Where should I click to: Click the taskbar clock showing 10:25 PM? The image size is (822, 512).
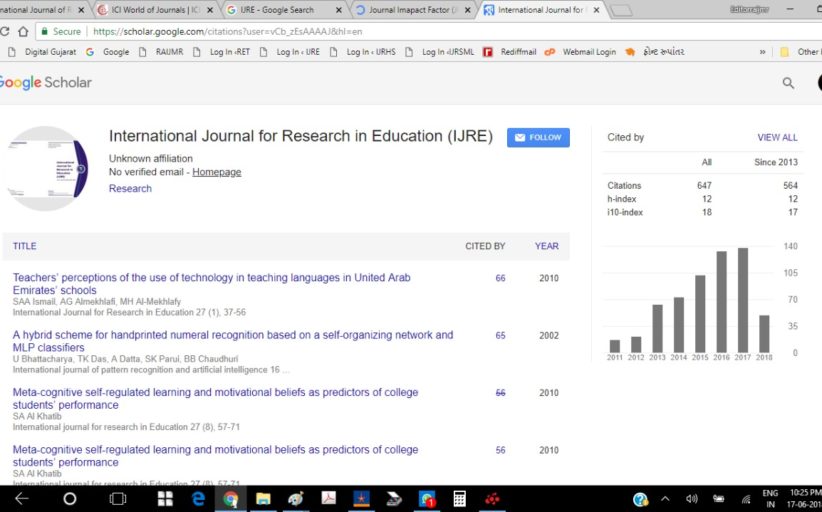tap(804, 498)
